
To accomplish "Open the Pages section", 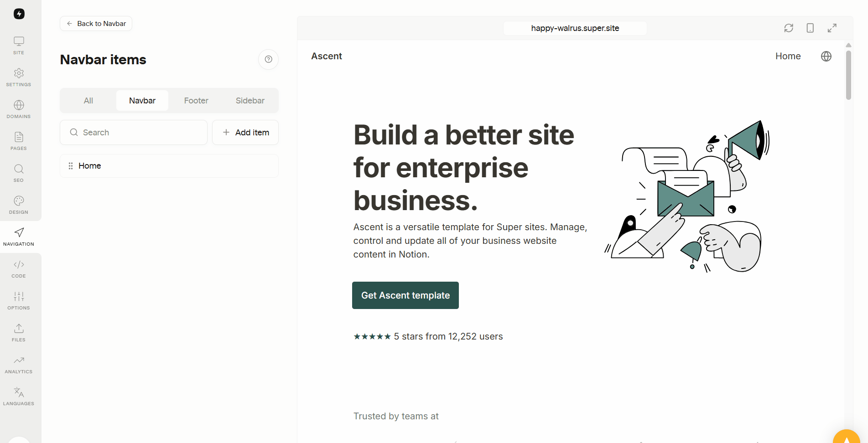I will point(19,141).
